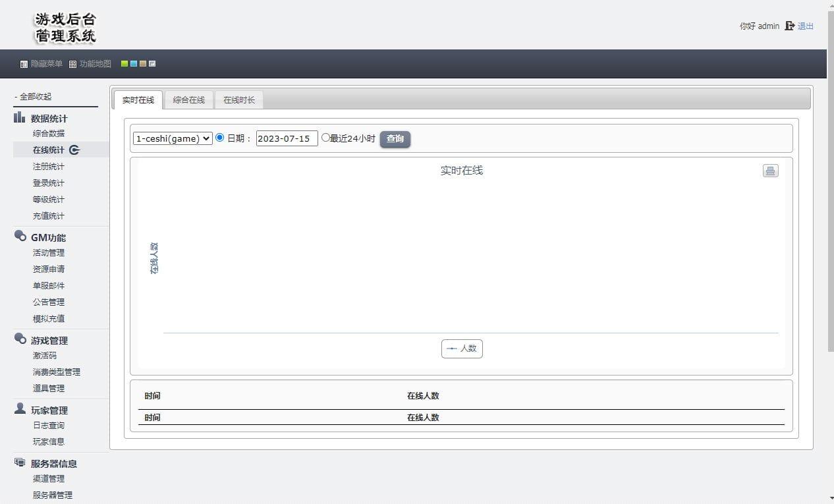Open 渠道管理 in the sidebar

pyautogui.click(x=49, y=479)
